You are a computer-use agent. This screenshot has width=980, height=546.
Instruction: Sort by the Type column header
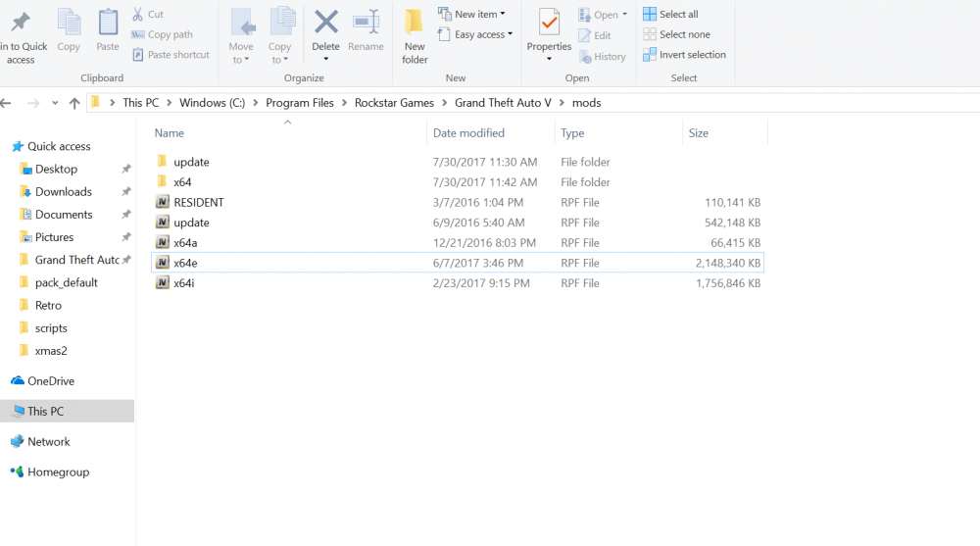coord(572,133)
